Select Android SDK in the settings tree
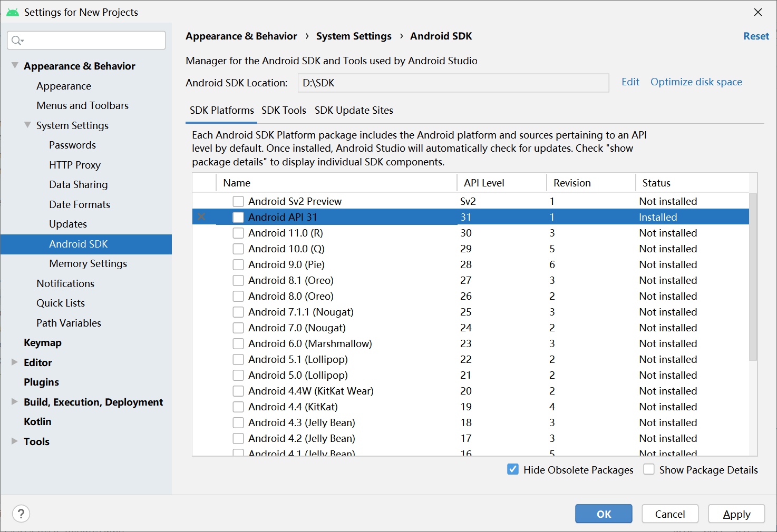The image size is (777, 532). [86, 244]
